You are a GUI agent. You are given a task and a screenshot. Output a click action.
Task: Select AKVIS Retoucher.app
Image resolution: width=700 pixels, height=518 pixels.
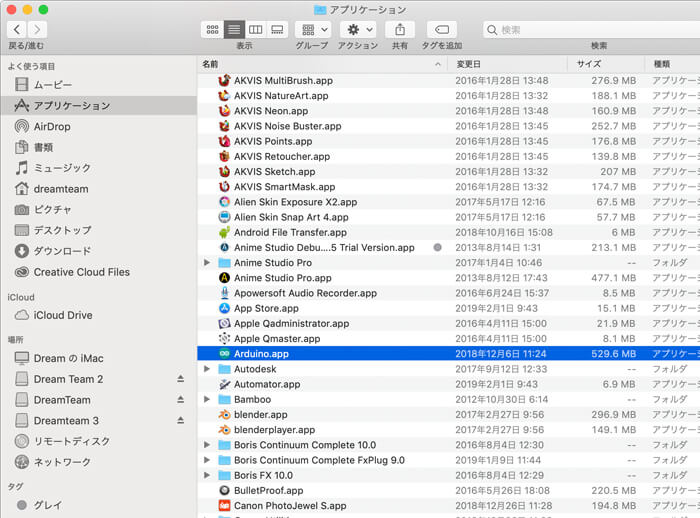[449, 156]
